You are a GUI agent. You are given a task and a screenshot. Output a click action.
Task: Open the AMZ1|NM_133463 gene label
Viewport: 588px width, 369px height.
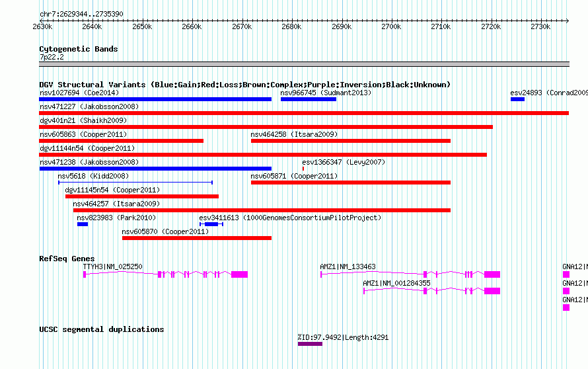pos(348,266)
